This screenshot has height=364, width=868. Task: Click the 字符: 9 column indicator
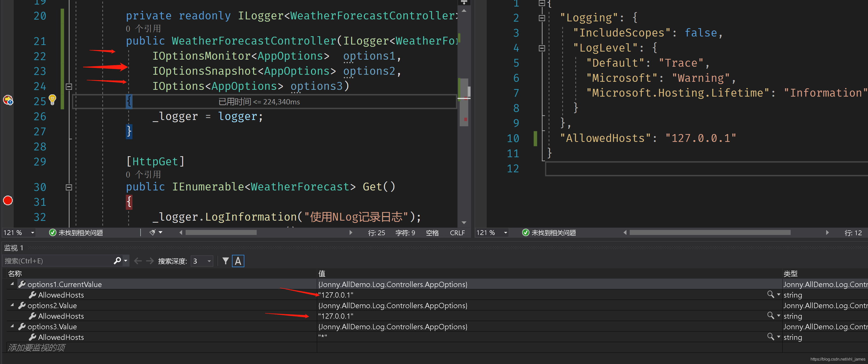tap(405, 233)
